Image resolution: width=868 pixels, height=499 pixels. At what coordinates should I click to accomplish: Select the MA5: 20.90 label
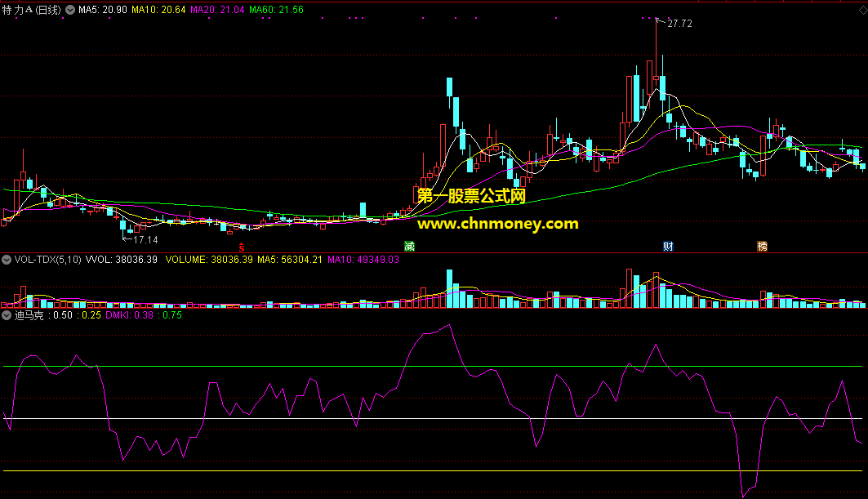coord(102,10)
